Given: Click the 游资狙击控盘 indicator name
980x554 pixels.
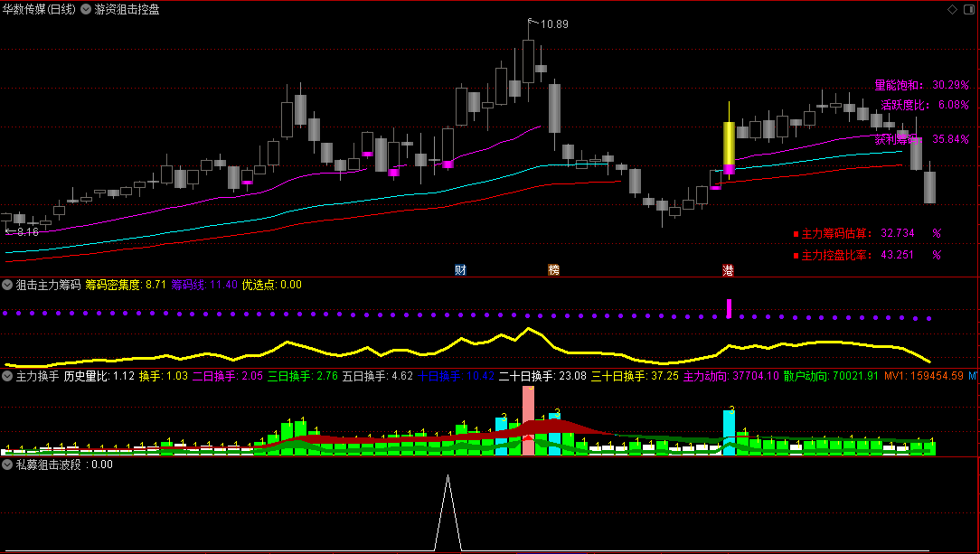Looking at the screenshot, I should coord(127,9).
